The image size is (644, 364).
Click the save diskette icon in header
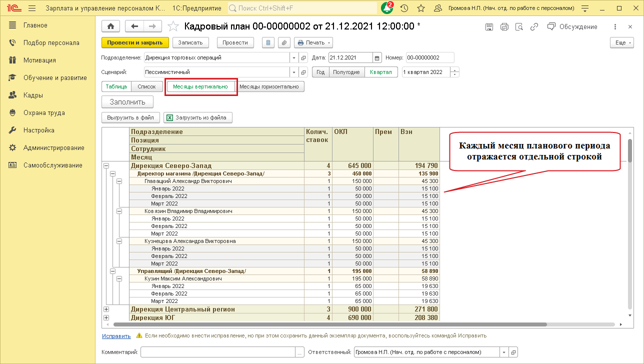tap(489, 27)
